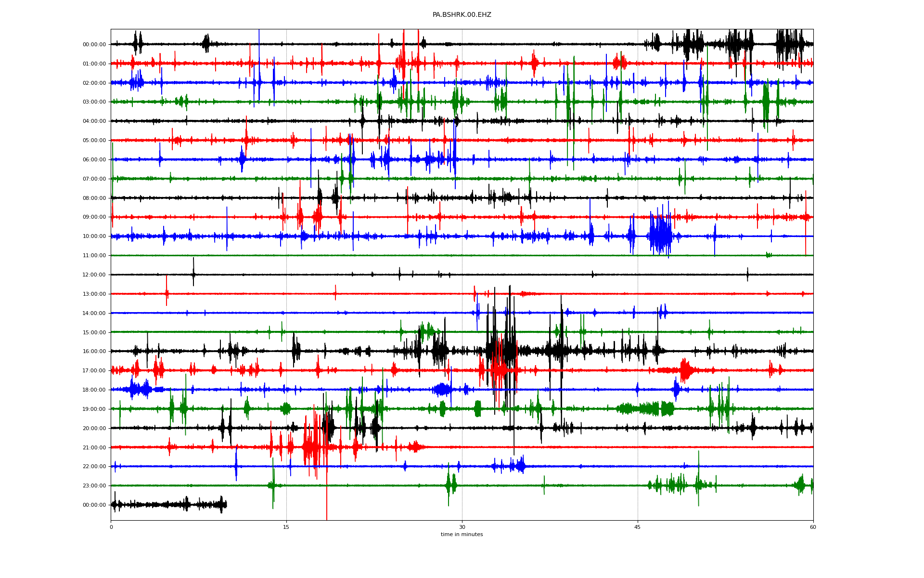Select the 21:00:00 row label
The image size is (924, 578).
click(94, 447)
